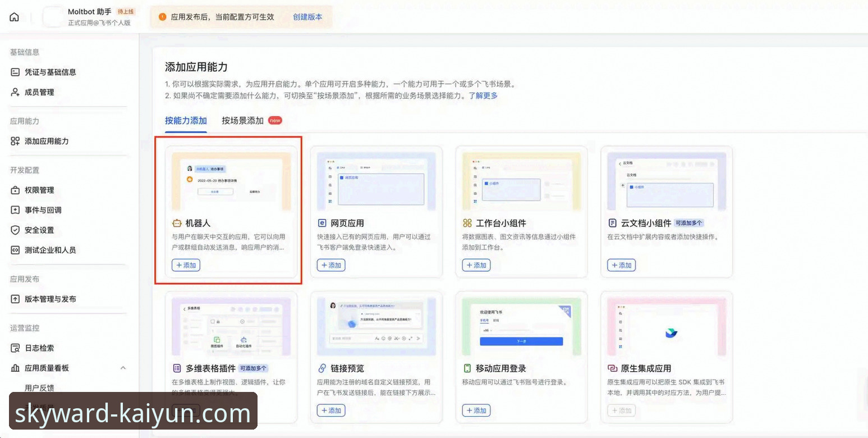Click the 网页应用 icon
The width and height of the screenshot is (868, 438).
coord(322,223)
